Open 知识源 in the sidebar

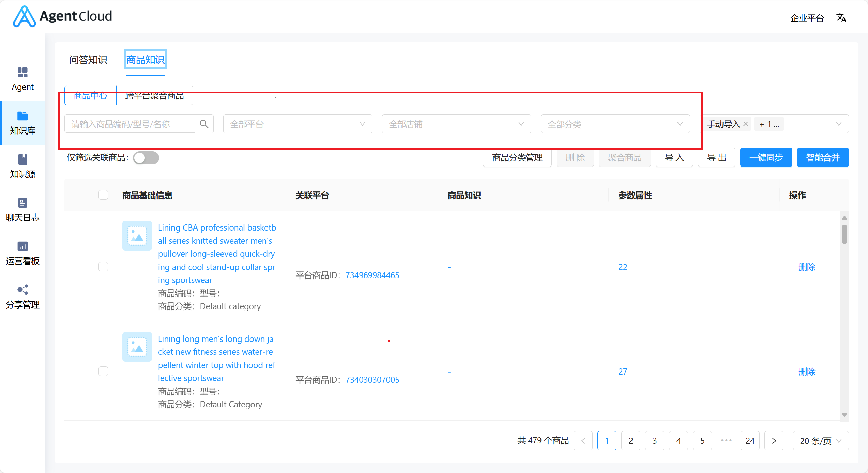(22, 167)
